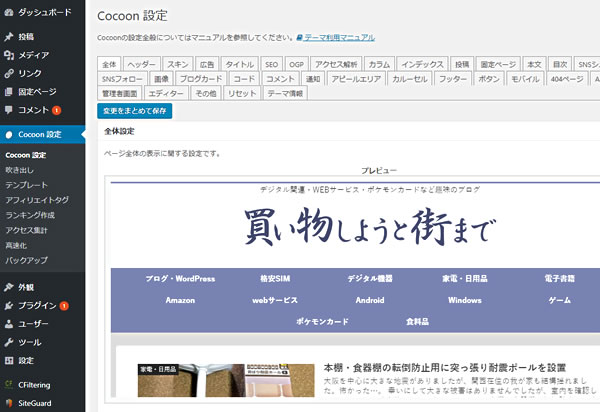Click 格安SIM in the preview menu
Screen dimensions: 600x412
275,278
